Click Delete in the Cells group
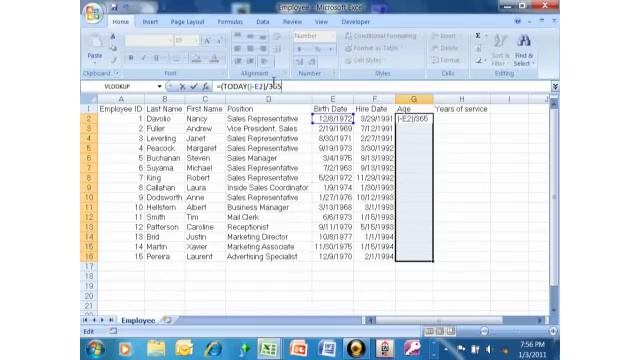 coord(445,48)
